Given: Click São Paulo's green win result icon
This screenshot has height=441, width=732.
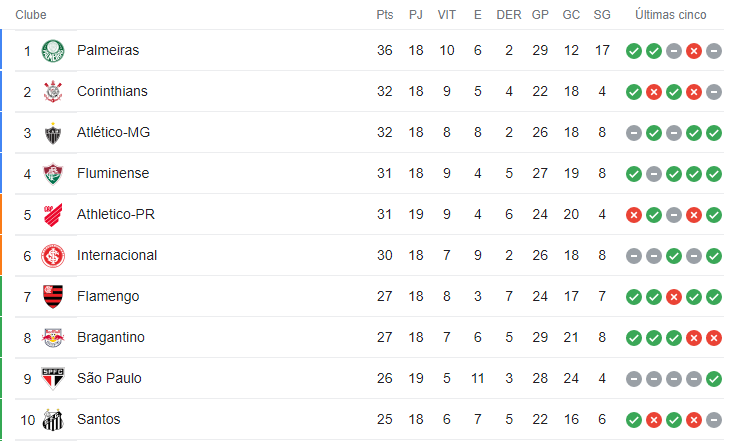Looking at the screenshot, I should click(x=714, y=379).
